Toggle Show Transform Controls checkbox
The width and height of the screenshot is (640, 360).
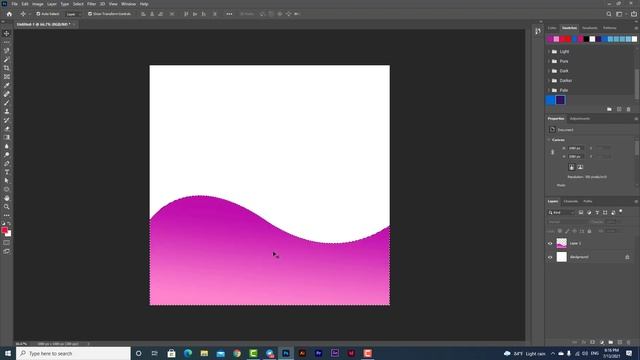tap(90, 14)
